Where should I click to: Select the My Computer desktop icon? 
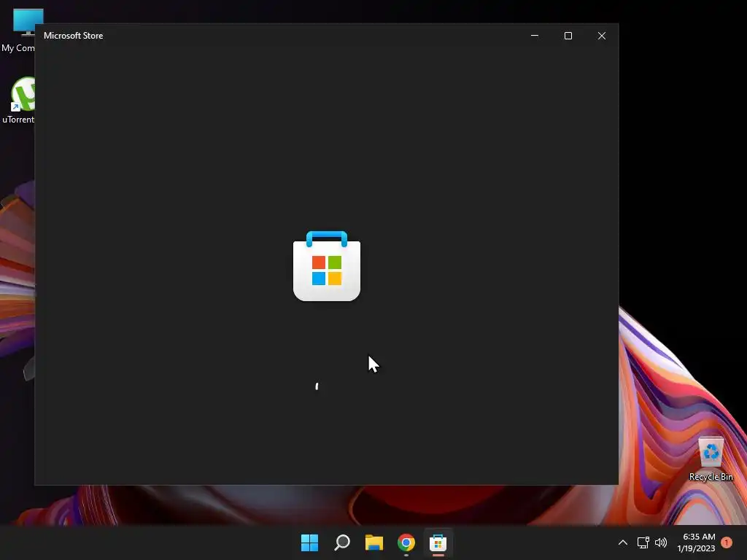(18, 31)
